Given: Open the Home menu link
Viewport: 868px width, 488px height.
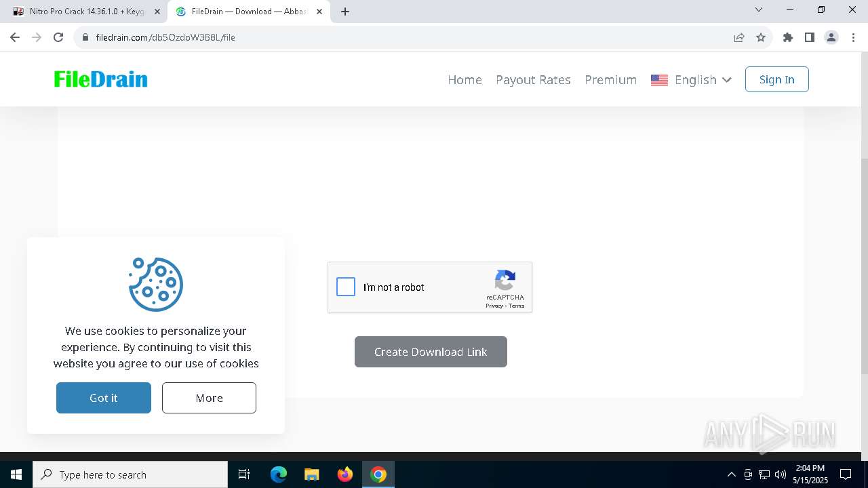Looking at the screenshot, I should pyautogui.click(x=465, y=79).
